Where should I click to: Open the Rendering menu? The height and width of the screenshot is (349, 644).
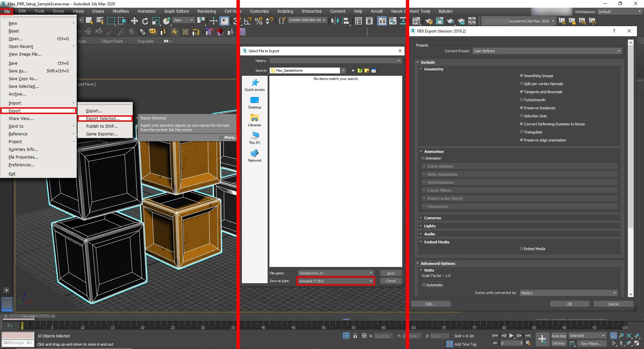[x=206, y=11]
